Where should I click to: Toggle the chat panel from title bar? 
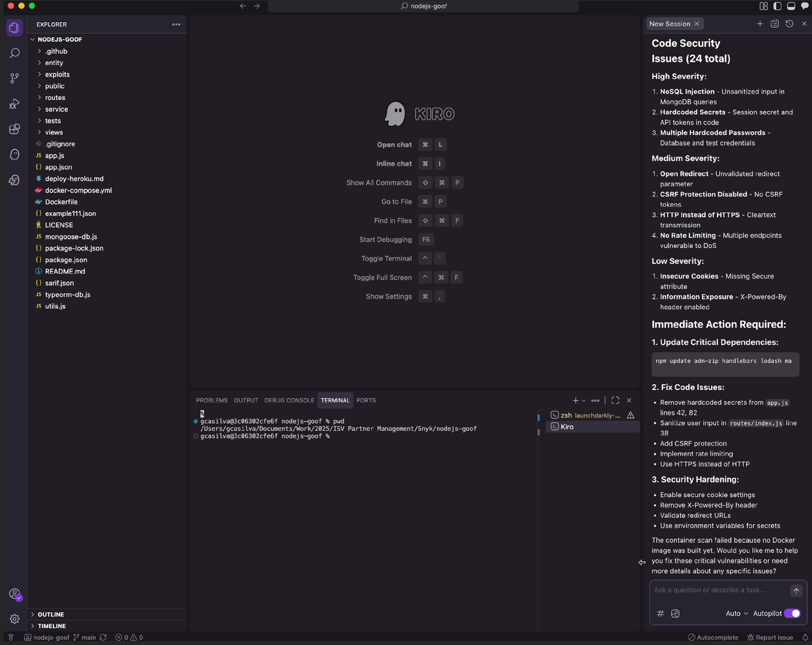(805, 6)
